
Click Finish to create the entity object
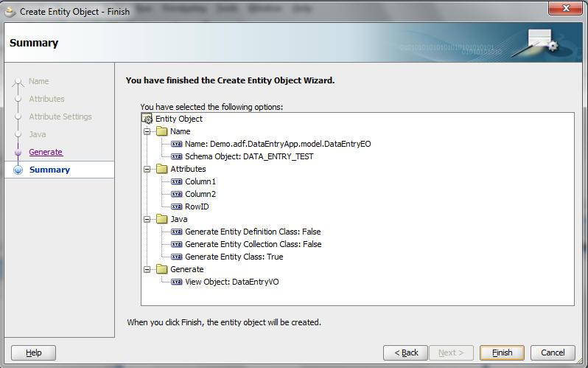pos(502,353)
